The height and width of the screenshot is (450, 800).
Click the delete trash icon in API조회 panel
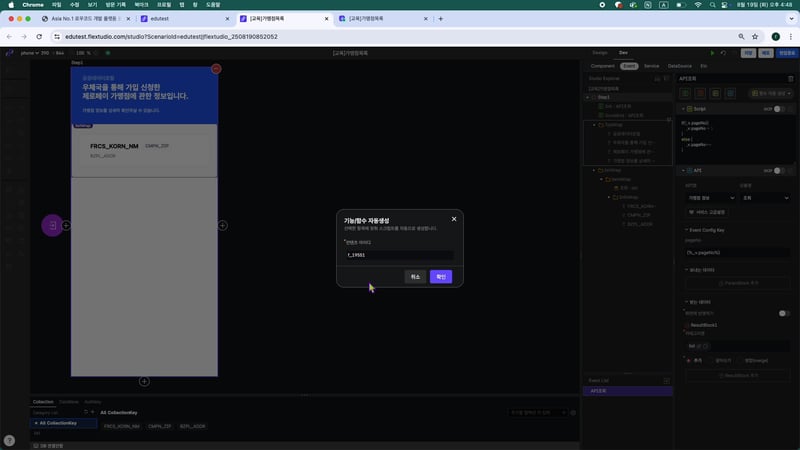pyautogui.click(x=792, y=77)
